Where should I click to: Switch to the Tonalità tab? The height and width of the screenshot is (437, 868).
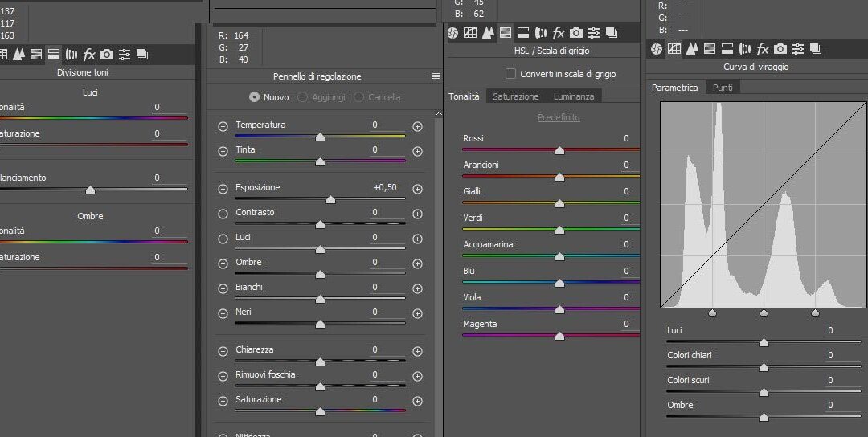(464, 96)
